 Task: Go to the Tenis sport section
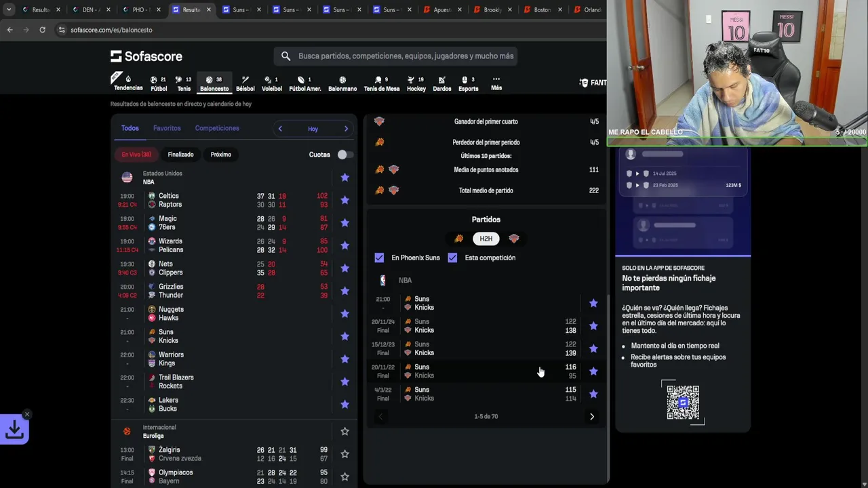[x=184, y=83]
